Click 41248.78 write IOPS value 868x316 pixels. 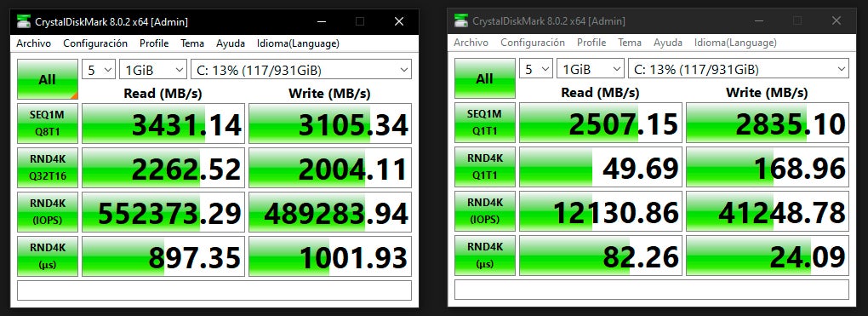click(768, 211)
